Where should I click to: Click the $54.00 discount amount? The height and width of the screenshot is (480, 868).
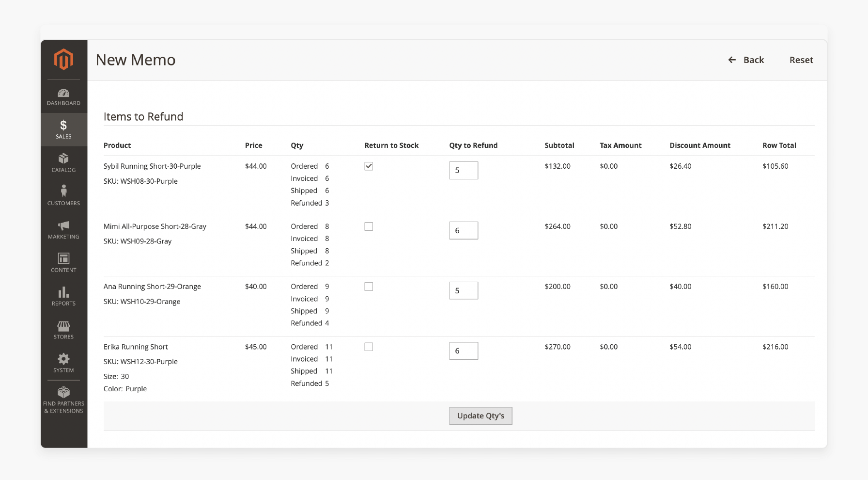681,347
